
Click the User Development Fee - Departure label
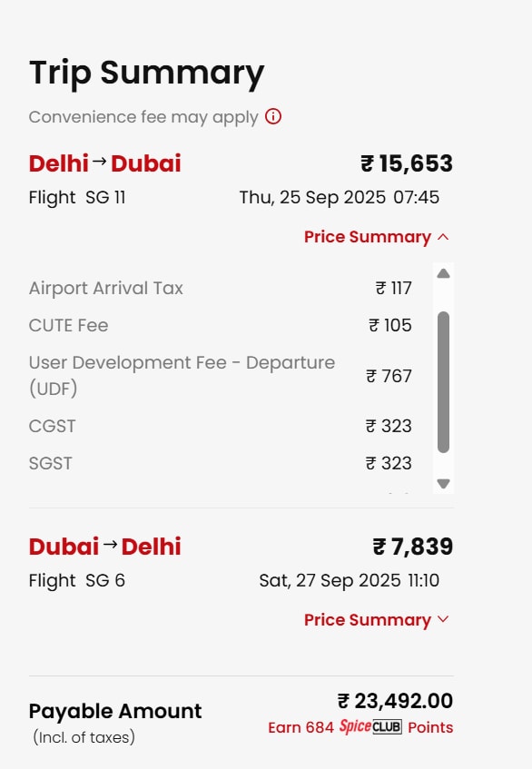[x=182, y=375]
